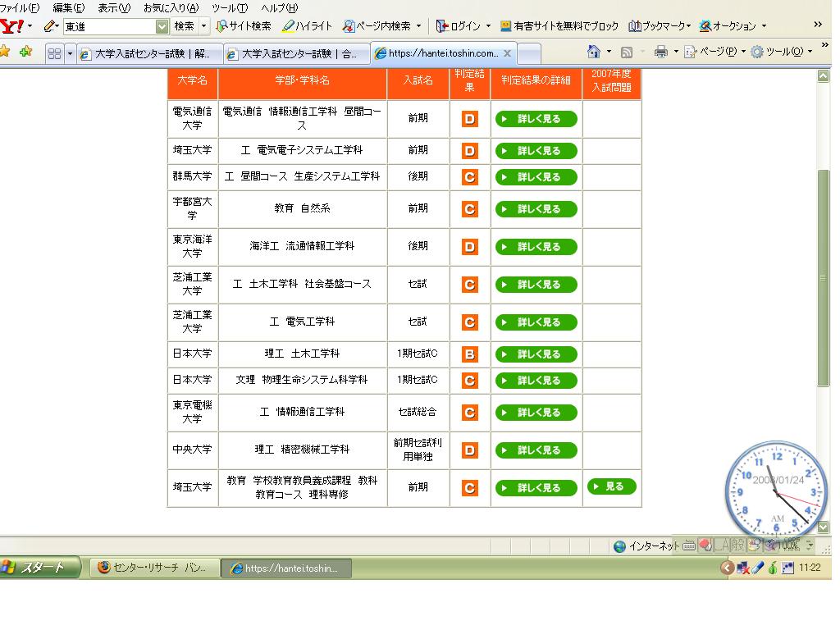Image resolution: width=840 pixels, height=630 pixels.
Task: Click the Yahoo toolbar search input field
Action: tap(108, 26)
